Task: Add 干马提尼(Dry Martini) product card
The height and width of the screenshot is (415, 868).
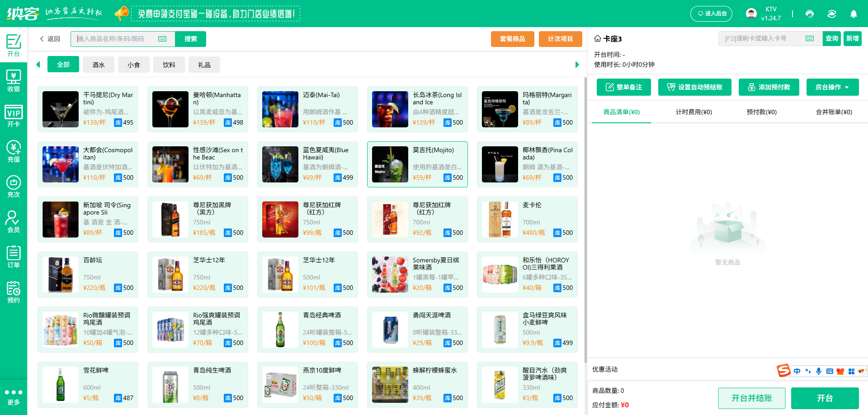Action: [x=88, y=109]
